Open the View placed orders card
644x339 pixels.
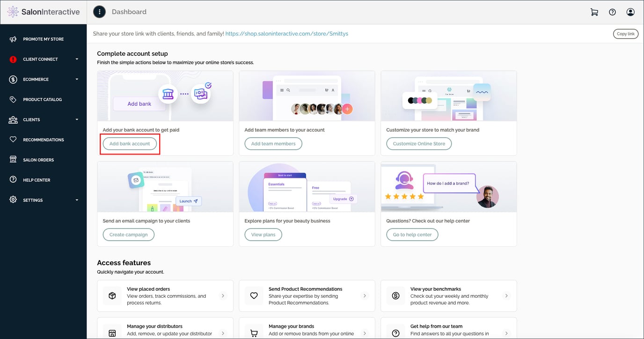tap(166, 296)
